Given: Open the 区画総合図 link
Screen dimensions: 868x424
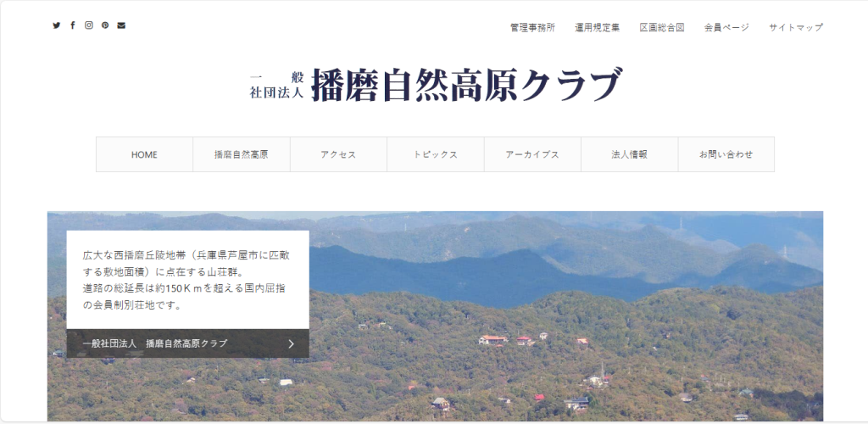Looking at the screenshot, I should [x=661, y=27].
